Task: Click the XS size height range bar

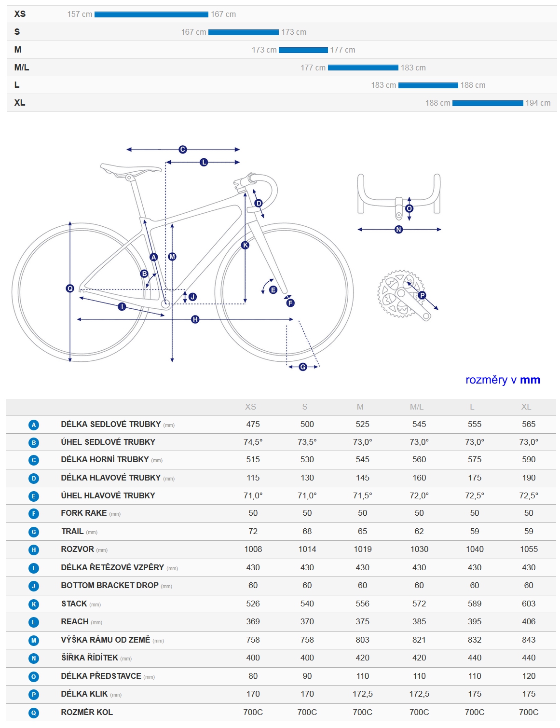Action: point(151,14)
